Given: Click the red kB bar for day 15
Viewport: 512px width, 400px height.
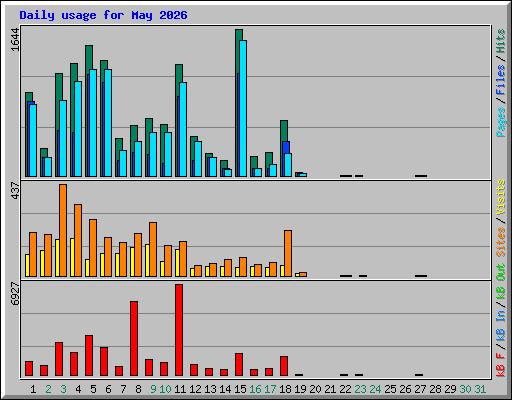Looking at the screenshot, I should coord(239,365).
